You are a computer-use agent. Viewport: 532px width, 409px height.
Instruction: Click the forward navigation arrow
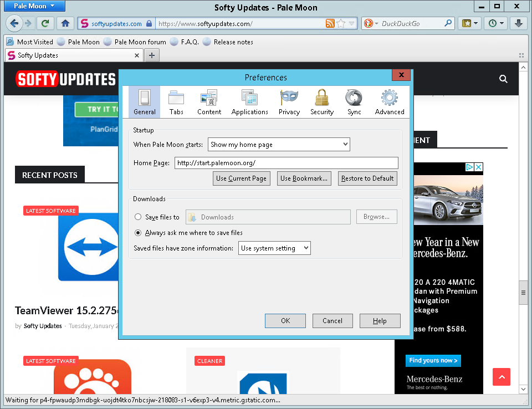click(x=28, y=23)
